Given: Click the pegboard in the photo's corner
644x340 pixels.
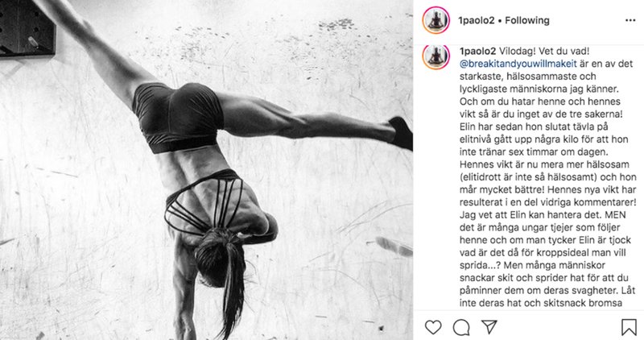Looking at the screenshot, I should (x=27, y=28).
